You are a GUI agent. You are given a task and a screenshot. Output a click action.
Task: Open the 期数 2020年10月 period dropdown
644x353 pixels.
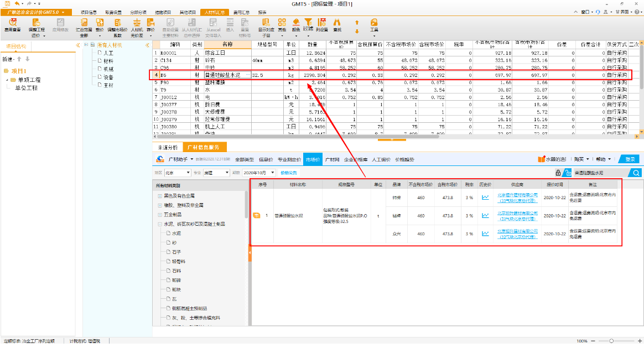(257, 173)
